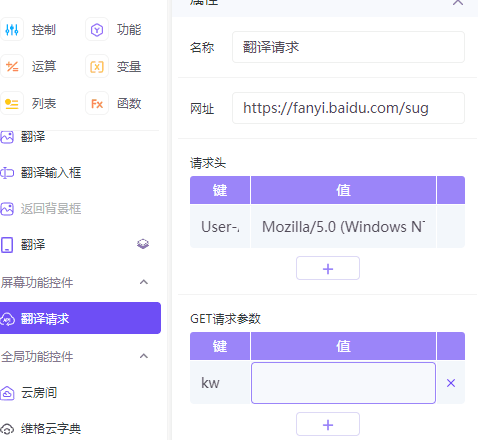This screenshot has height=440, width=478.
Task: Click the 键 column header under GET请求参数
Action: (x=220, y=346)
